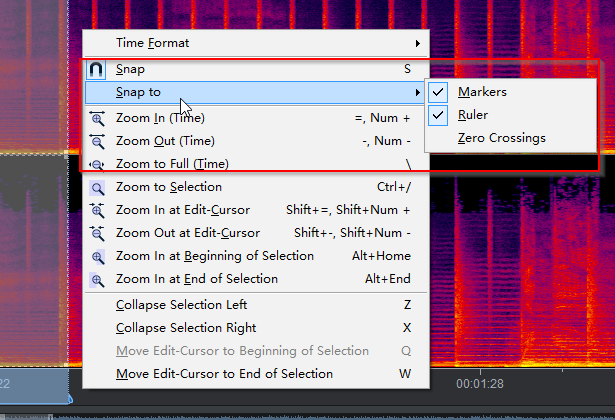Click the Zoom to Selection icon
The width and height of the screenshot is (615, 420).
point(97,187)
